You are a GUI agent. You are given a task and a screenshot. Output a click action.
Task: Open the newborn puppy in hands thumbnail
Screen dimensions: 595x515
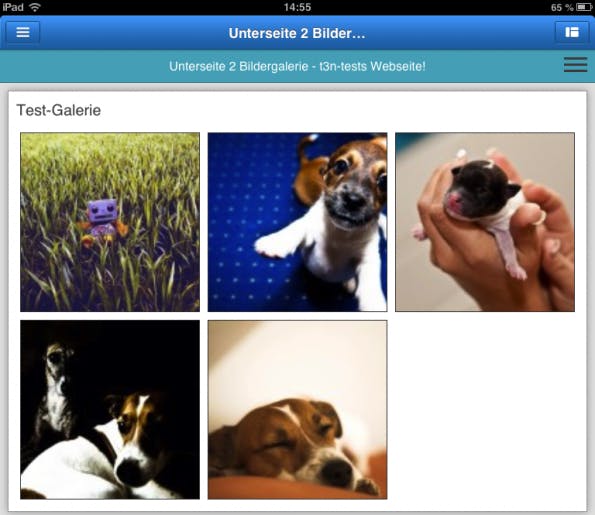click(485, 222)
